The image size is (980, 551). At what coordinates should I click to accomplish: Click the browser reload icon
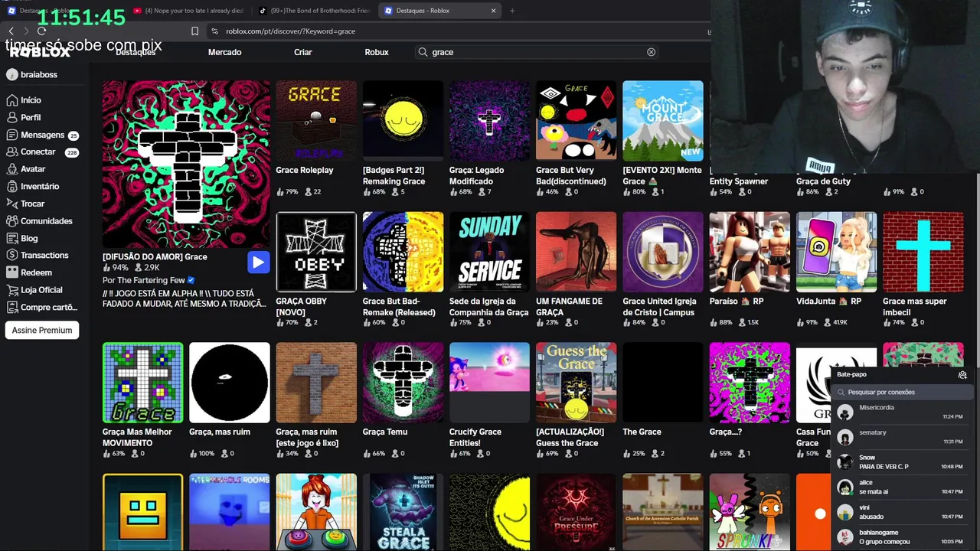point(41,31)
